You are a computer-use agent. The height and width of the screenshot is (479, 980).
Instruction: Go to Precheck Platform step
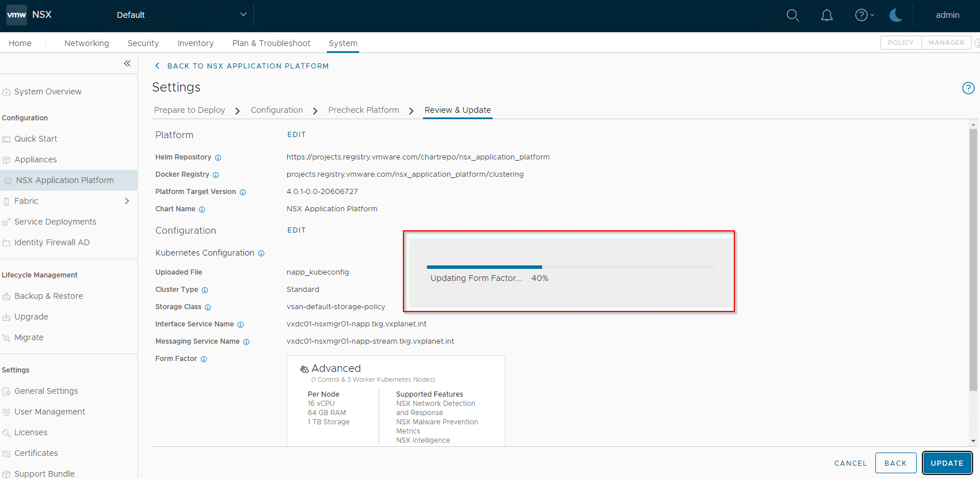point(364,110)
